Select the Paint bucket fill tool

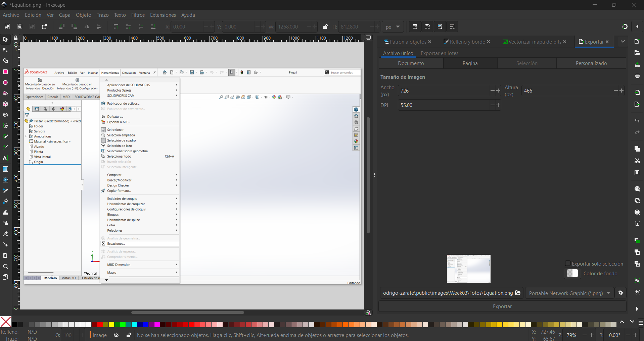(5, 202)
